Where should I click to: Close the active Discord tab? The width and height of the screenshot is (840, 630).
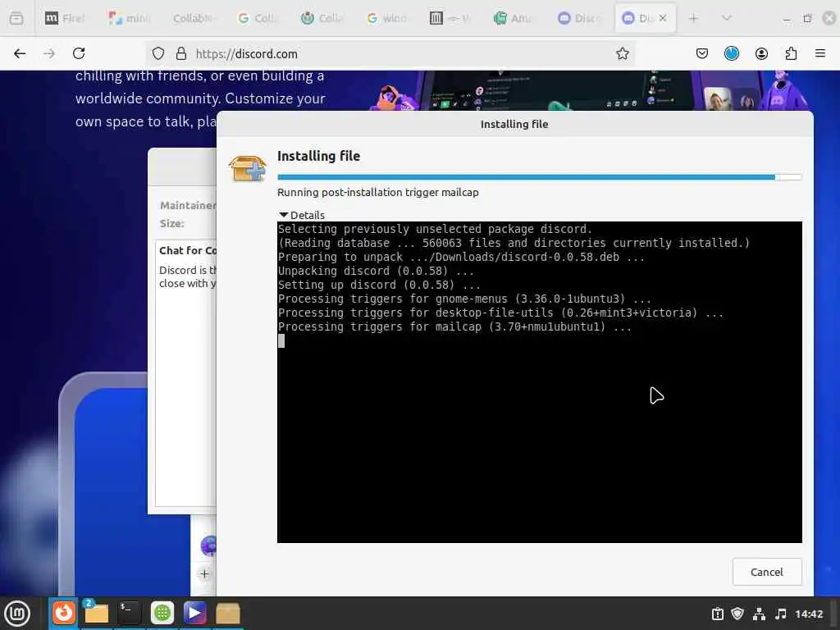(x=663, y=18)
